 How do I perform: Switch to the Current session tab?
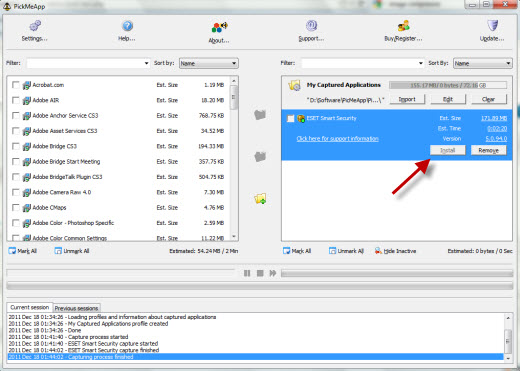click(x=30, y=307)
